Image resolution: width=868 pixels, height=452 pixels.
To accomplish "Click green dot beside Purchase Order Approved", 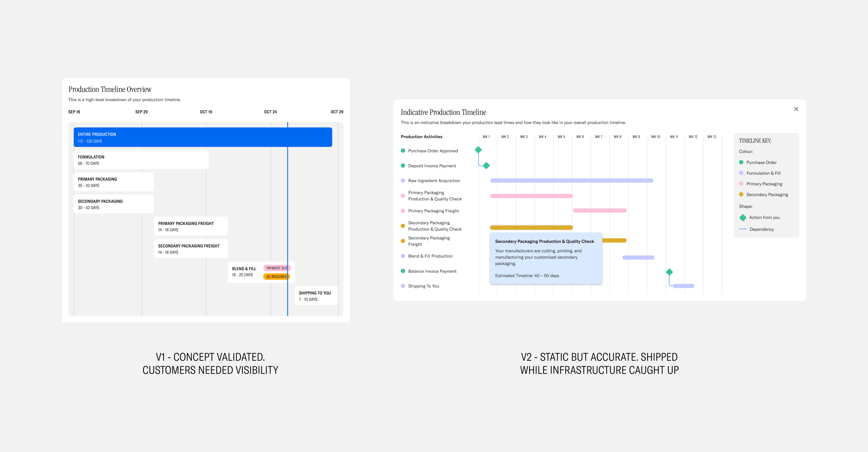I will [403, 151].
